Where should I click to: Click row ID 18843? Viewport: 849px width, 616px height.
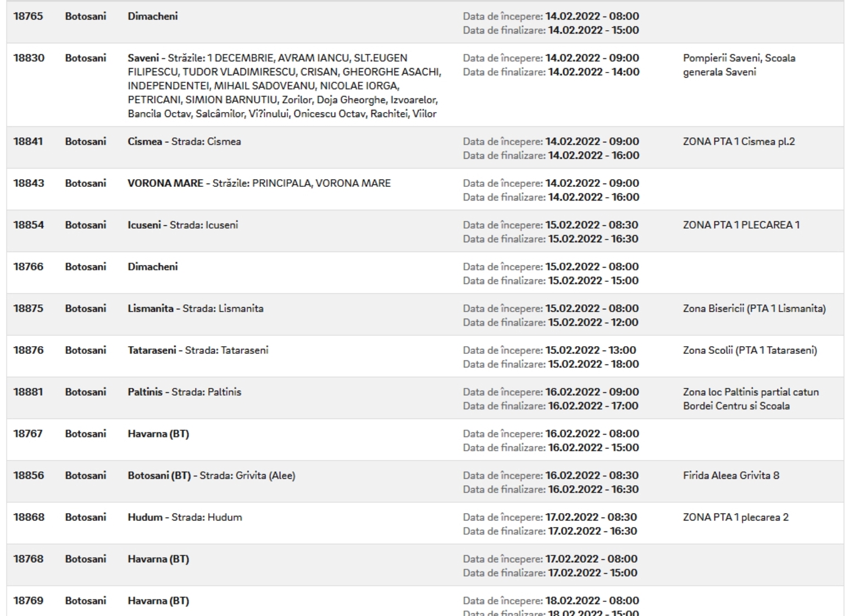tap(29, 184)
